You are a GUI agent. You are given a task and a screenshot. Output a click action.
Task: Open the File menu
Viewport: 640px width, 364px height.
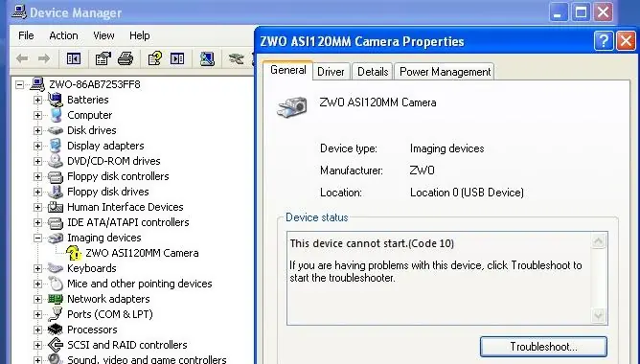(x=26, y=35)
